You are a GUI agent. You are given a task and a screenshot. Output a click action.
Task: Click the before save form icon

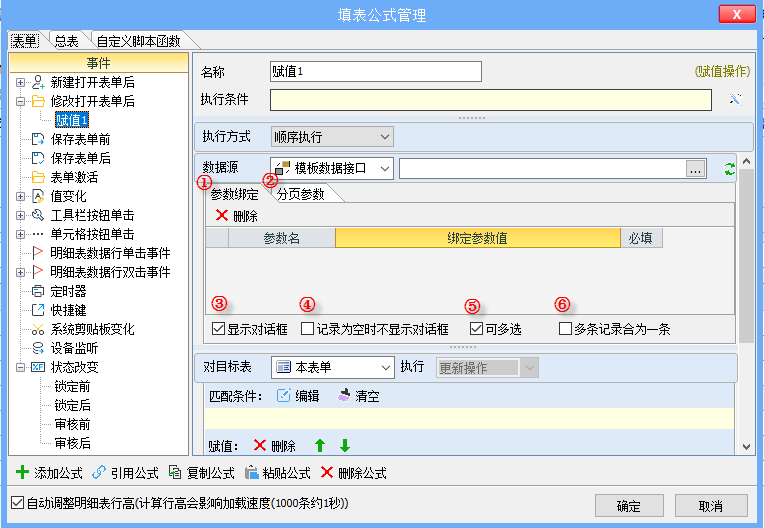[38, 139]
